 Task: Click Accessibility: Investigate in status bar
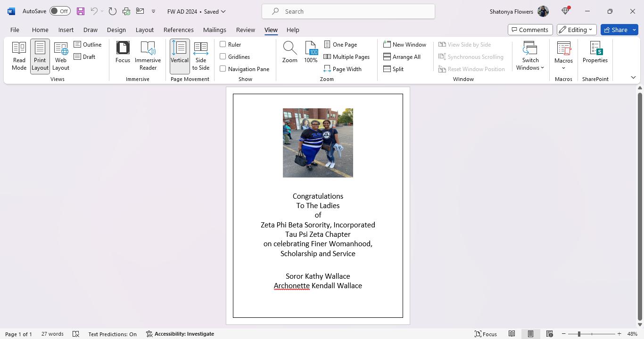[180, 334]
